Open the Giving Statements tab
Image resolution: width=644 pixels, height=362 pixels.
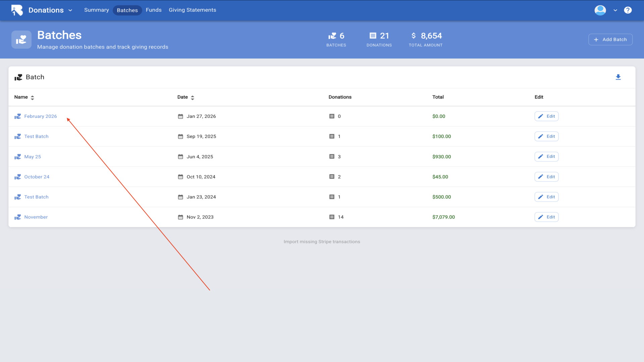coord(192,10)
